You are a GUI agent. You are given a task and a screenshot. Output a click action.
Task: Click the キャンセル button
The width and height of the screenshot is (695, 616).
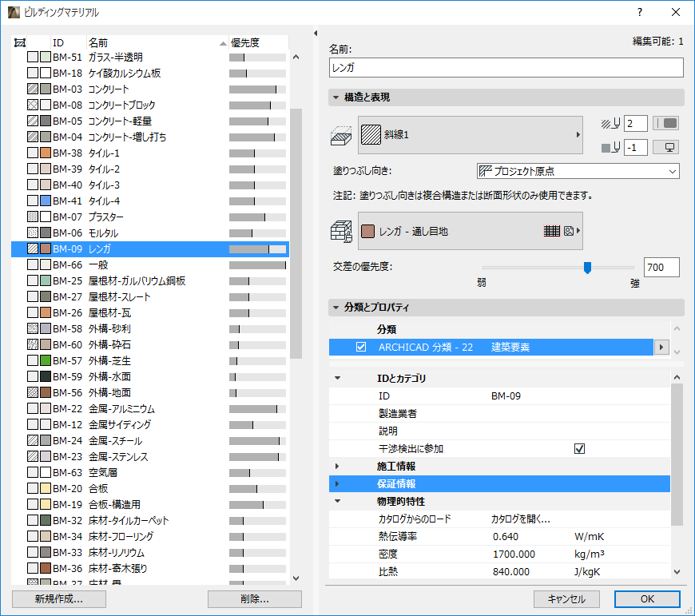click(x=566, y=599)
